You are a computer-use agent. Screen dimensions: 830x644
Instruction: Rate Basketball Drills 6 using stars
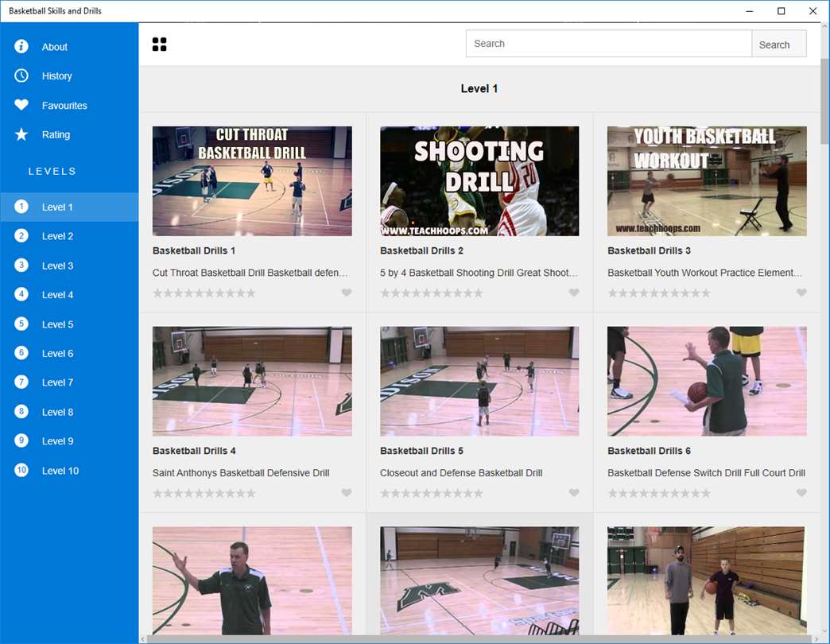click(659, 493)
